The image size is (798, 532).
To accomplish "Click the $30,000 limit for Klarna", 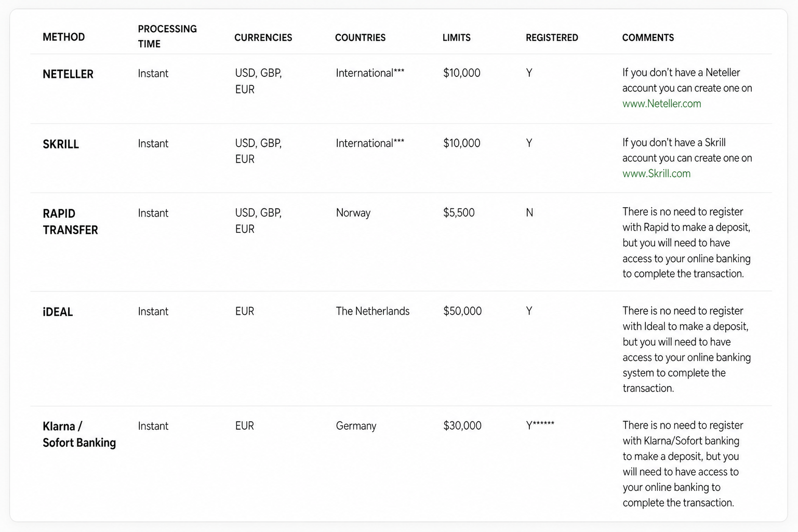I will tap(462, 426).
